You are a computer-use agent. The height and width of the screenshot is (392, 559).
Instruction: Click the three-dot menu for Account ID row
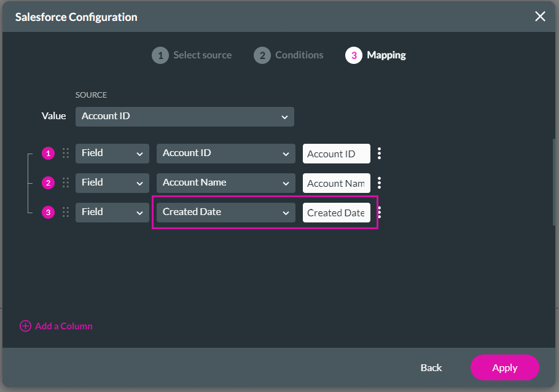pos(380,154)
